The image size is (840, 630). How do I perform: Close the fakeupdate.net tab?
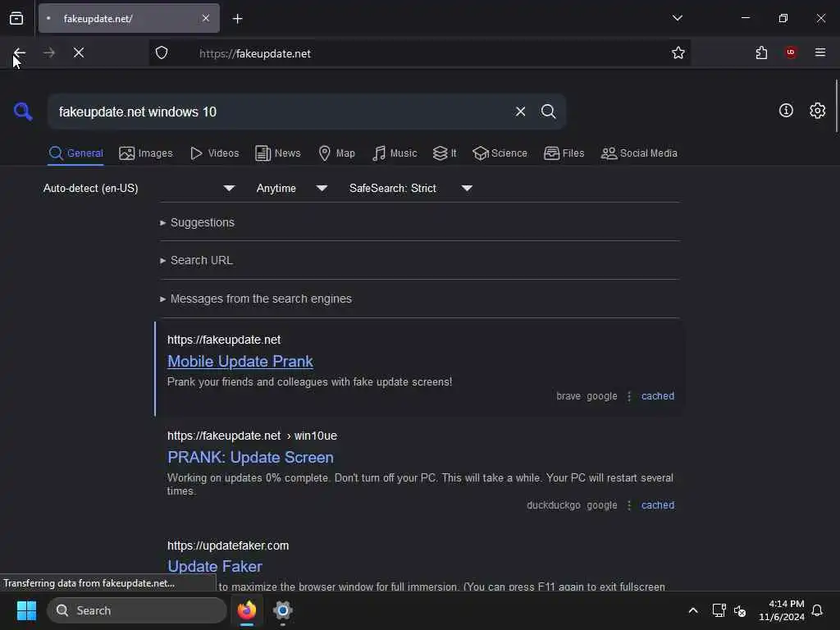(206, 19)
